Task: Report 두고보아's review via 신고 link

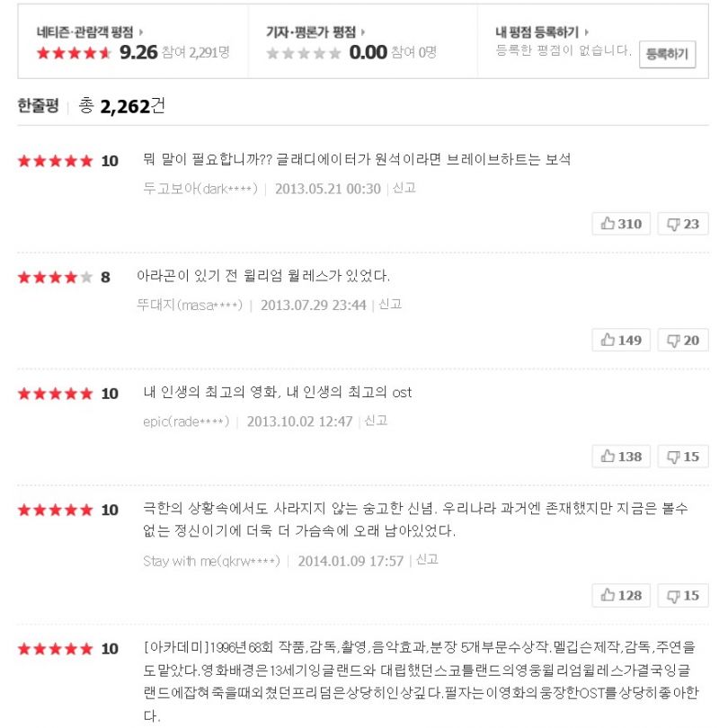Action: (x=404, y=189)
